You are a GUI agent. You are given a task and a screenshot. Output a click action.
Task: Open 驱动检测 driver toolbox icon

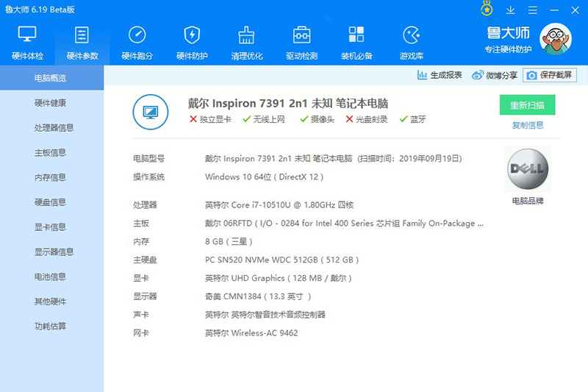tap(301, 35)
